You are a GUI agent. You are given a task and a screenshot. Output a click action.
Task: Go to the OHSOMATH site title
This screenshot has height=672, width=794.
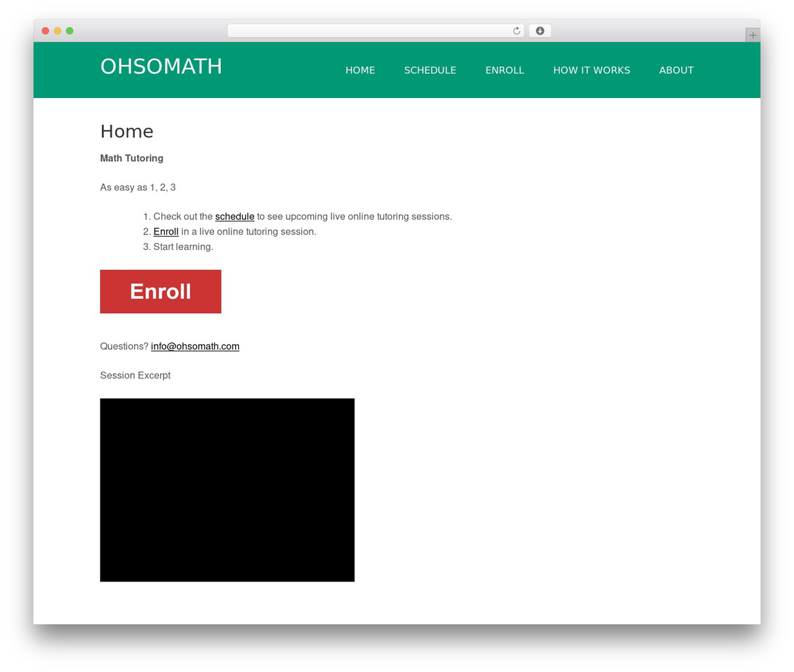pyautogui.click(x=161, y=66)
